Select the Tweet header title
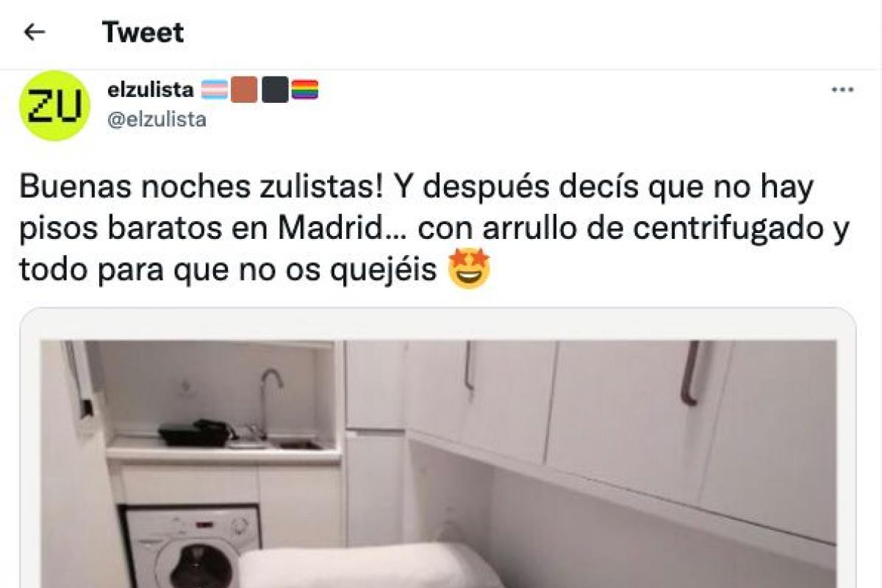Viewport: 882px width, 588px height. coord(143,32)
